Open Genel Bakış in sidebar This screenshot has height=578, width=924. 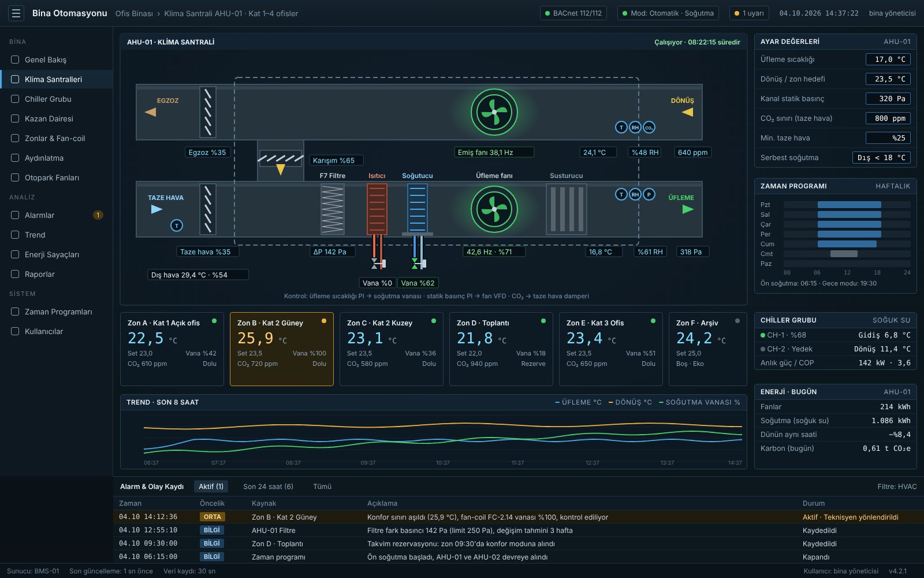[57, 60]
